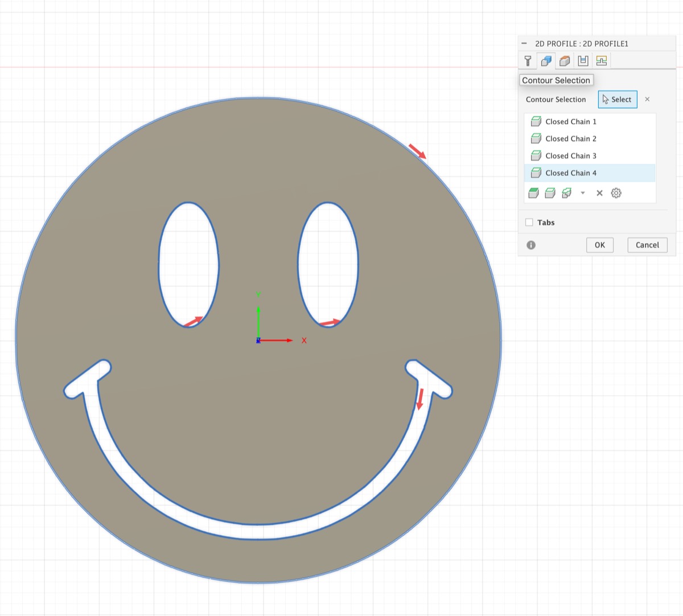
Task: Select Closed Chain 1 in list
Action: point(570,122)
